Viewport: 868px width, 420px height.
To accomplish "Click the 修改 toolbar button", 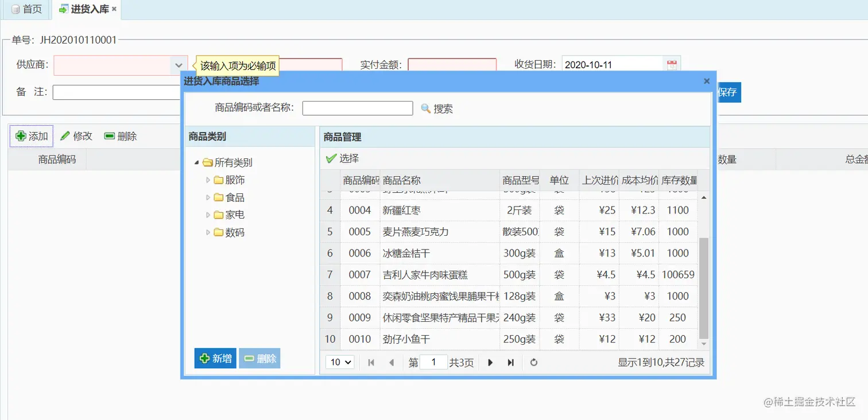I will pyautogui.click(x=76, y=136).
